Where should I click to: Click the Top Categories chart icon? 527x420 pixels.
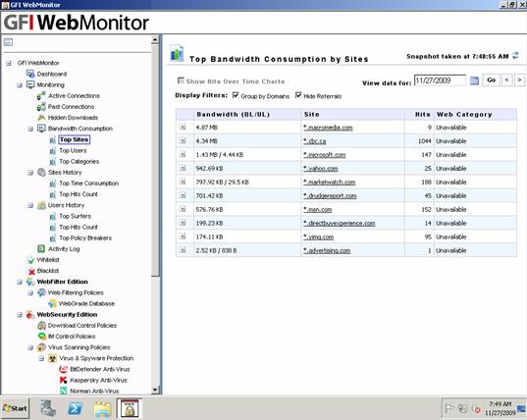click(x=53, y=162)
